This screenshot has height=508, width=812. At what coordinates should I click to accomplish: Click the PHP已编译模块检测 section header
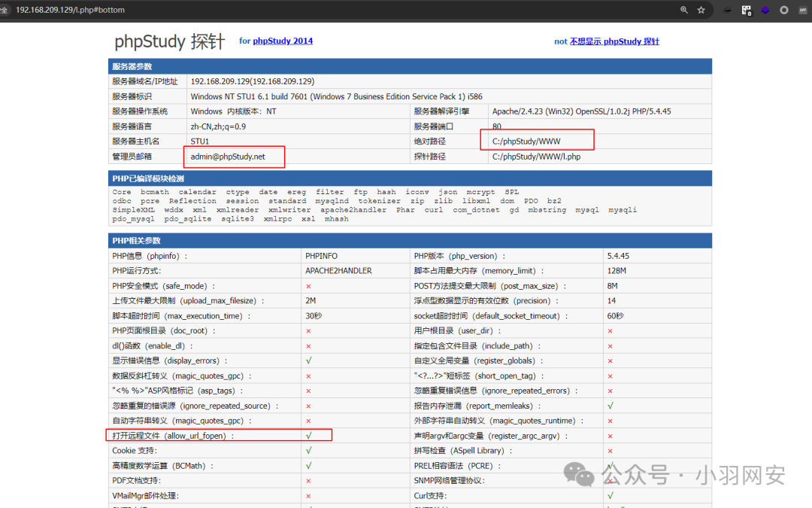(x=411, y=178)
